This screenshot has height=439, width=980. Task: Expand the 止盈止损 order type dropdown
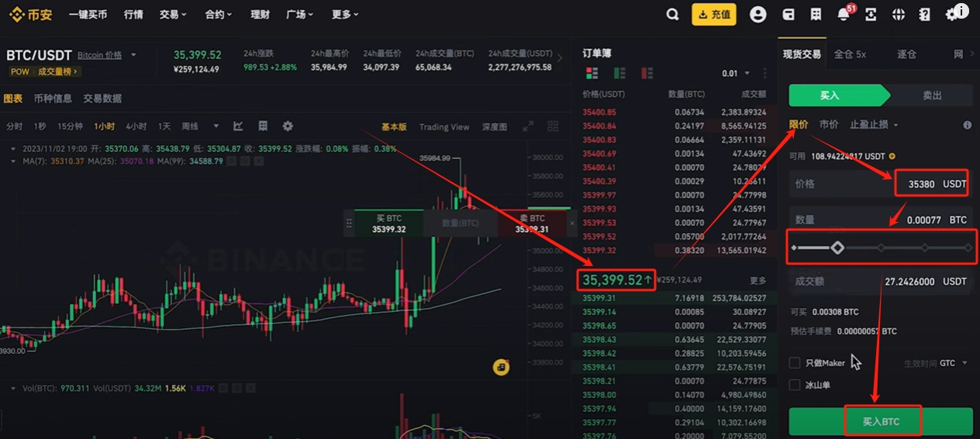tap(874, 124)
